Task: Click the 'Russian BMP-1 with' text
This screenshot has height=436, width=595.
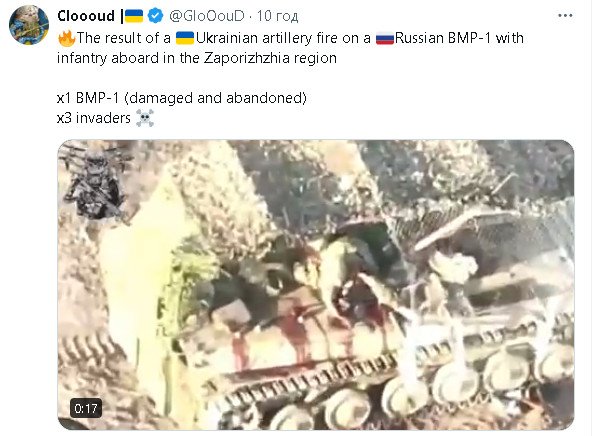Action: (x=459, y=38)
